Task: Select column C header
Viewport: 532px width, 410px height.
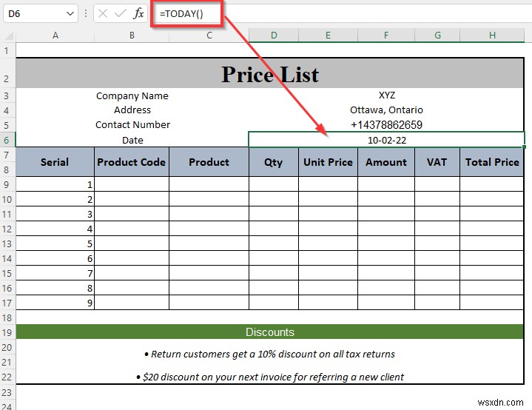Action: (x=209, y=36)
